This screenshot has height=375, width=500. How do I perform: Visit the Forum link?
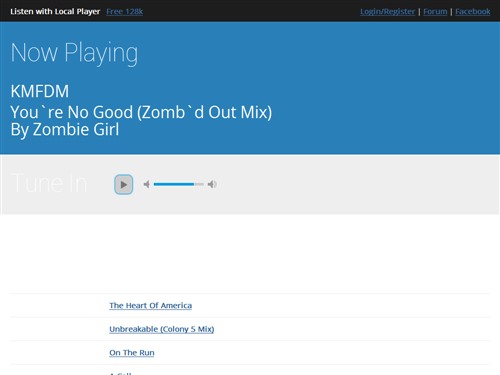click(x=435, y=12)
